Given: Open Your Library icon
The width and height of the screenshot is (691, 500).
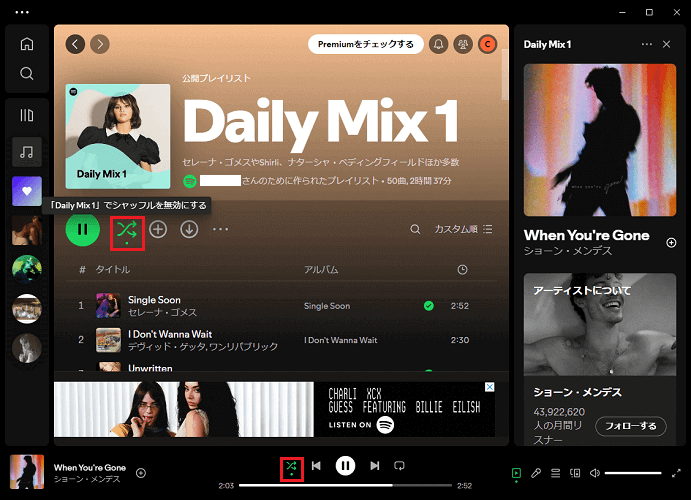Looking at the screenshot, I should click(27, 115).
